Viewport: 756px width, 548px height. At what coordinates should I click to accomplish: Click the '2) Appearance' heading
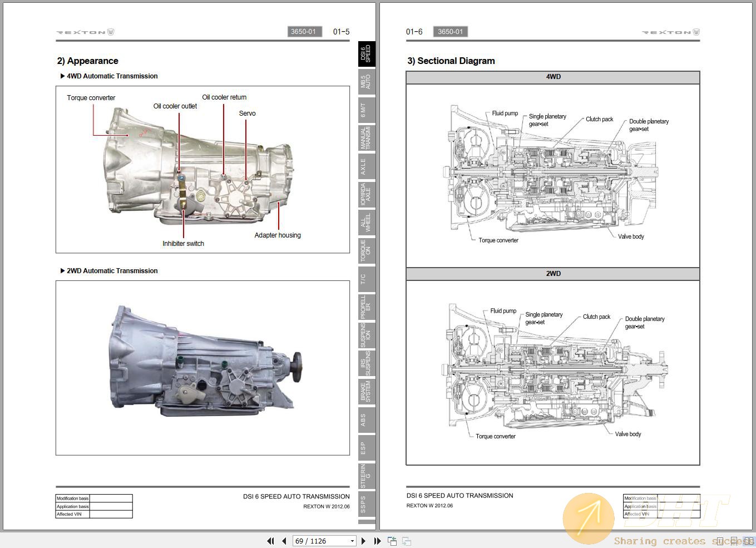87,61
